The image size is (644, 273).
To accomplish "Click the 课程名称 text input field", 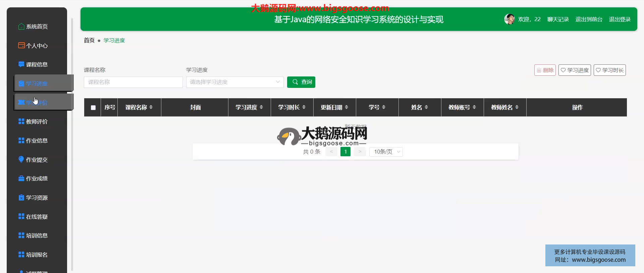I will point(133,82).
